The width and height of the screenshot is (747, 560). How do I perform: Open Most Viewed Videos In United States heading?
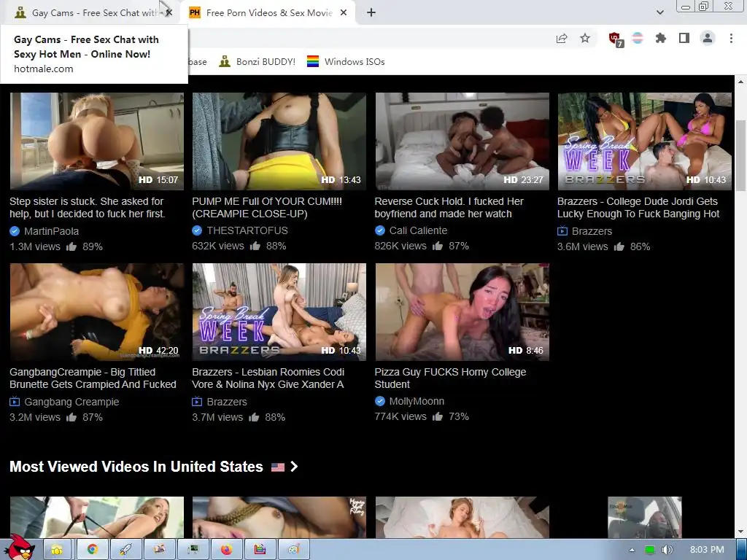(136, 467)
